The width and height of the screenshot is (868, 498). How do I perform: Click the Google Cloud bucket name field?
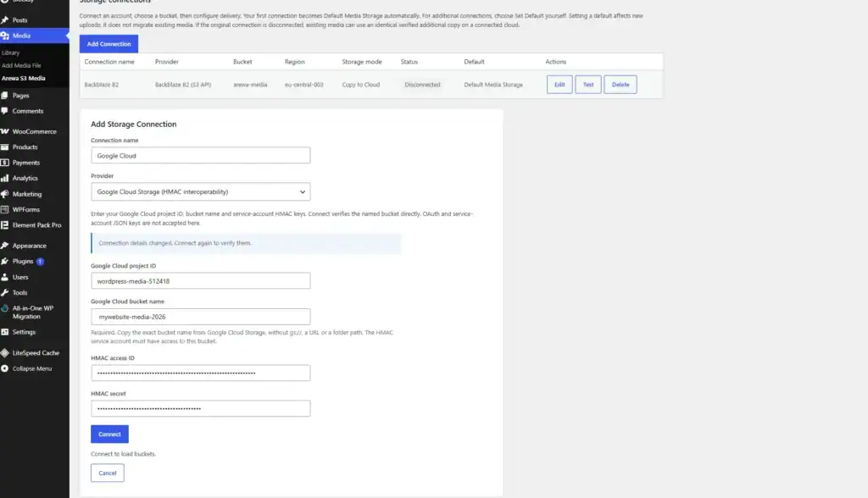click(200, 317)
